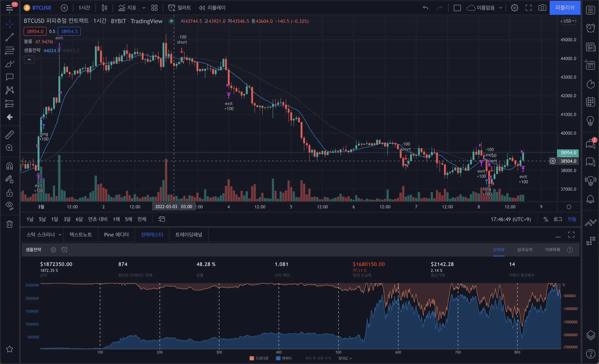Open the go-to-date calendar icon
This screenshot has width=599, height=364.
162,219
